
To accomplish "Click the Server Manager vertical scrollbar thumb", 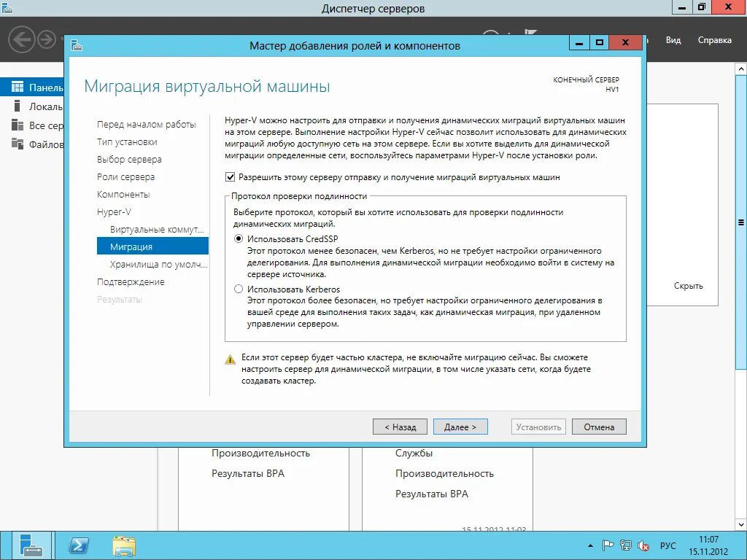I will [x=741, y=222].
